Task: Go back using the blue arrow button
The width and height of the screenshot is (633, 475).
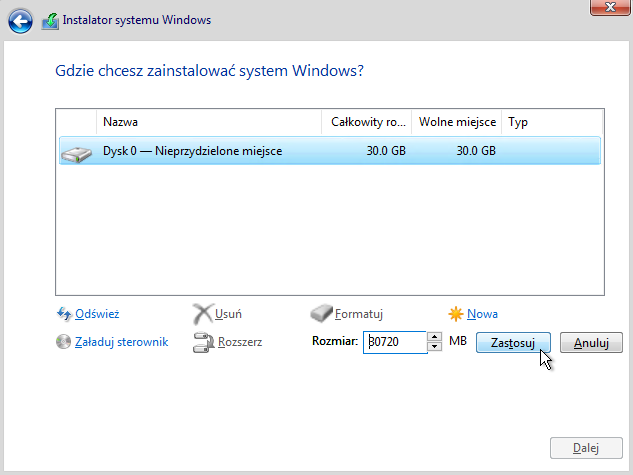Action: [20, 21]
